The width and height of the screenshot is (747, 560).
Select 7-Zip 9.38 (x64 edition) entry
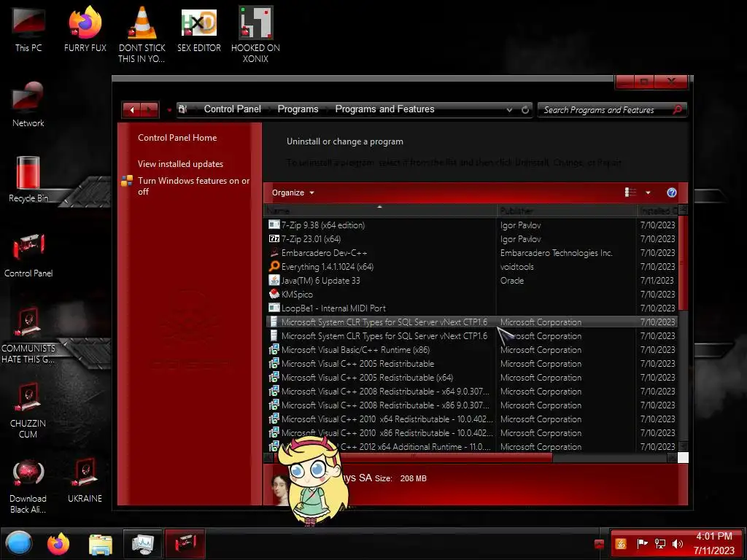[471, 225]
